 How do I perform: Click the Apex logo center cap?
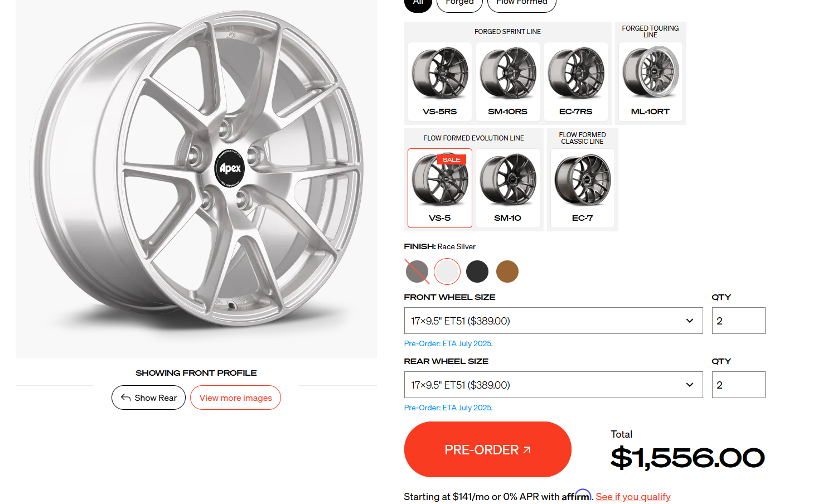pos(230,168)
